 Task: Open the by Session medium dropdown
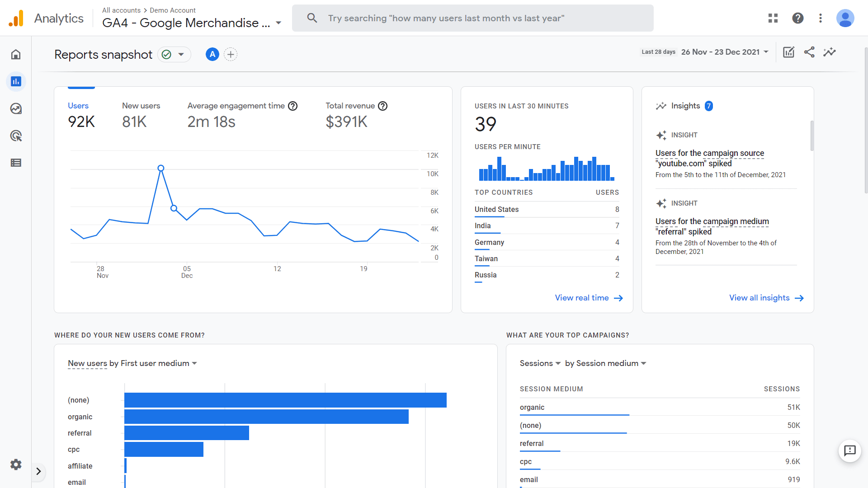[x=606, y=363]
